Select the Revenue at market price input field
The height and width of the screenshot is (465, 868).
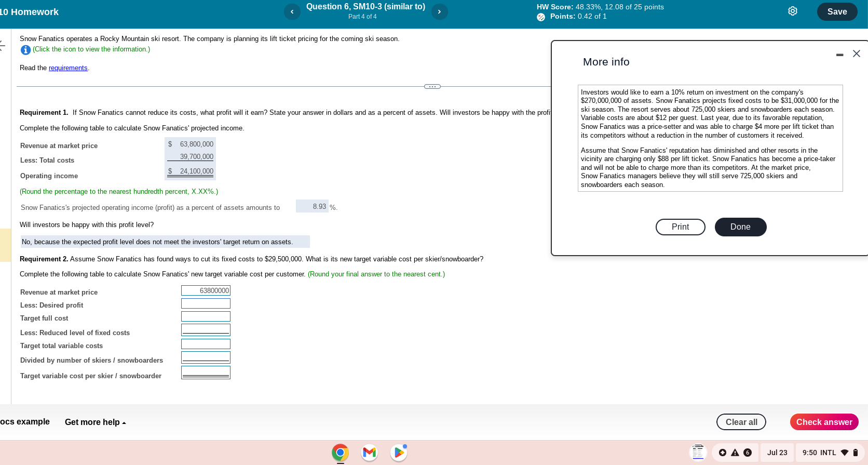[206, 290]
